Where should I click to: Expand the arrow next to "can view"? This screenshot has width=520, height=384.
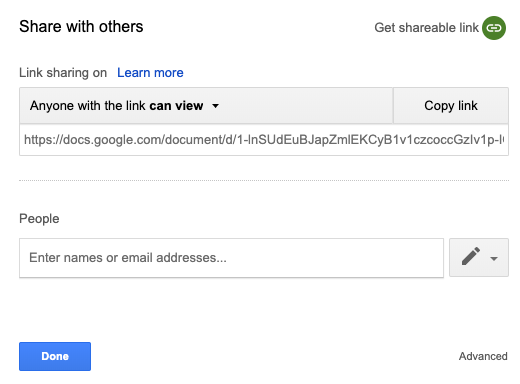click(216, 106)
